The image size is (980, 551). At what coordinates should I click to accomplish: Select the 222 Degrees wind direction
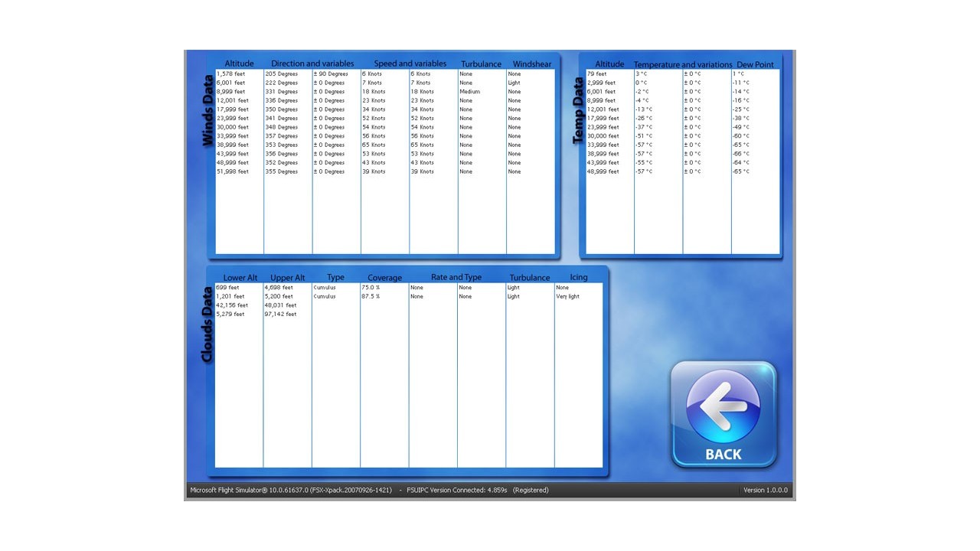click(x=282, y=83)
